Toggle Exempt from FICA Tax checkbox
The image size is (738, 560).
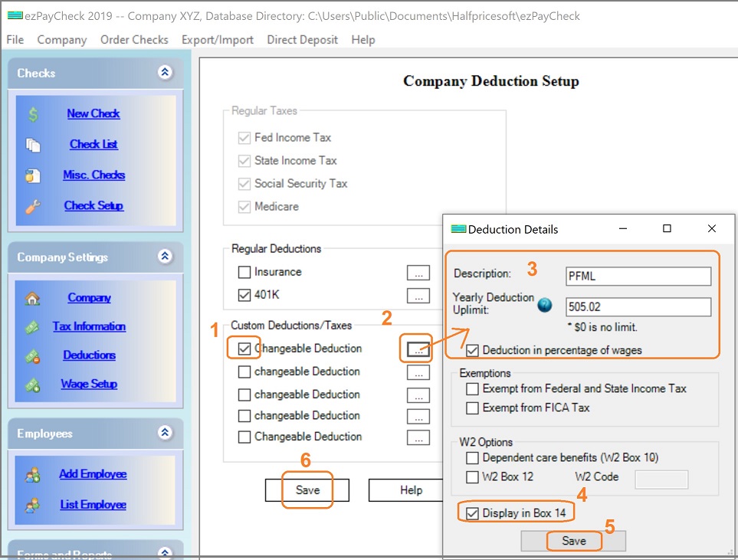click(472, 408)
